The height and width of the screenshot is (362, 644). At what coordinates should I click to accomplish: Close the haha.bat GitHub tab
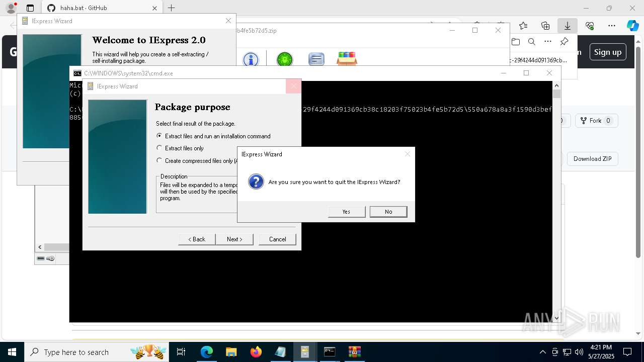(155, 8)
